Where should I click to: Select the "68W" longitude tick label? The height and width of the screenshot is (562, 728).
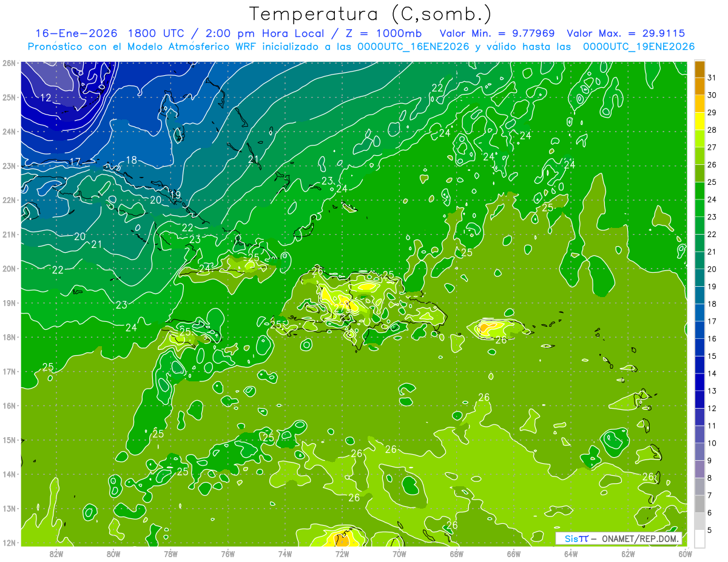point(456,554)
